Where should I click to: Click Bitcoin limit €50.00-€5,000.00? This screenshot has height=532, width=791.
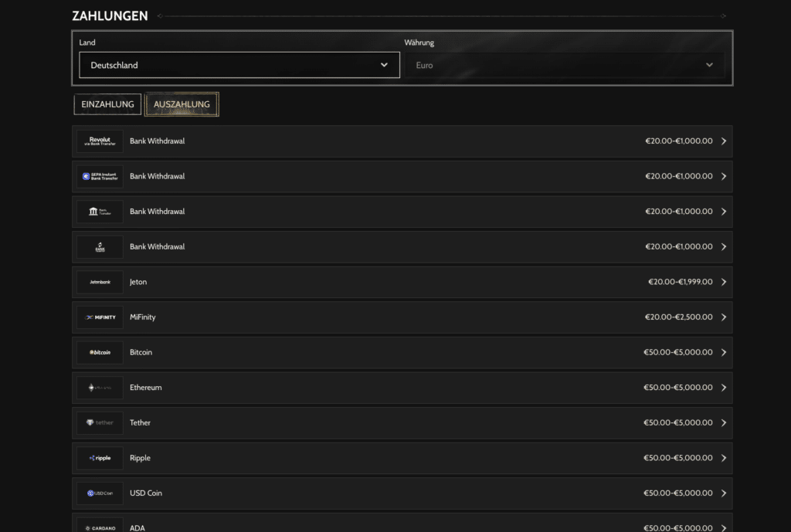[x=678, y=353]
